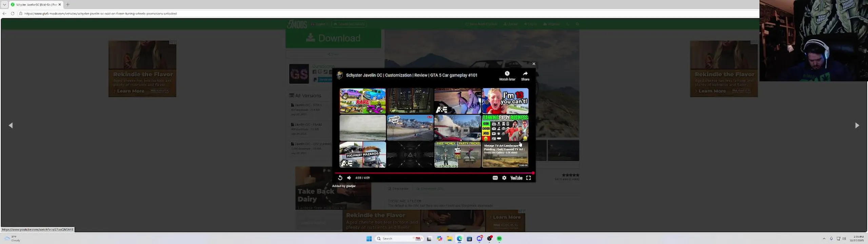Open the "I'm 13 you can't!" video
The height and width of the screenshot is (244, 868).
click(505, 101)
